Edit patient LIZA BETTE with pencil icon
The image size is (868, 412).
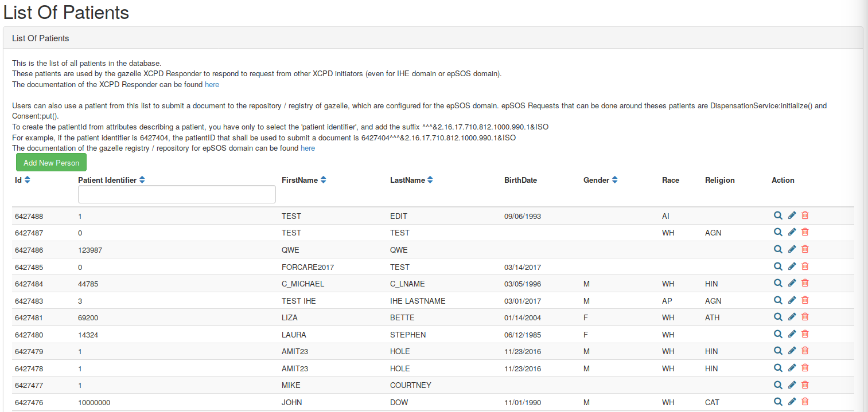792,317
